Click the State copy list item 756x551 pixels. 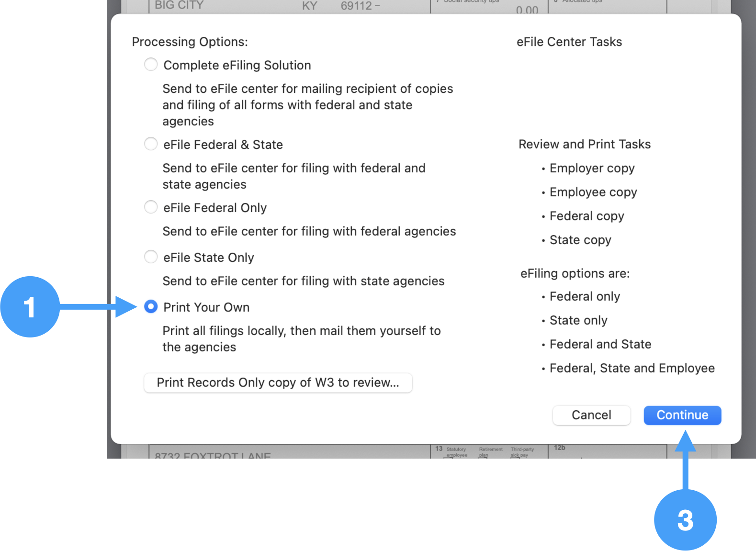(580, 240)
